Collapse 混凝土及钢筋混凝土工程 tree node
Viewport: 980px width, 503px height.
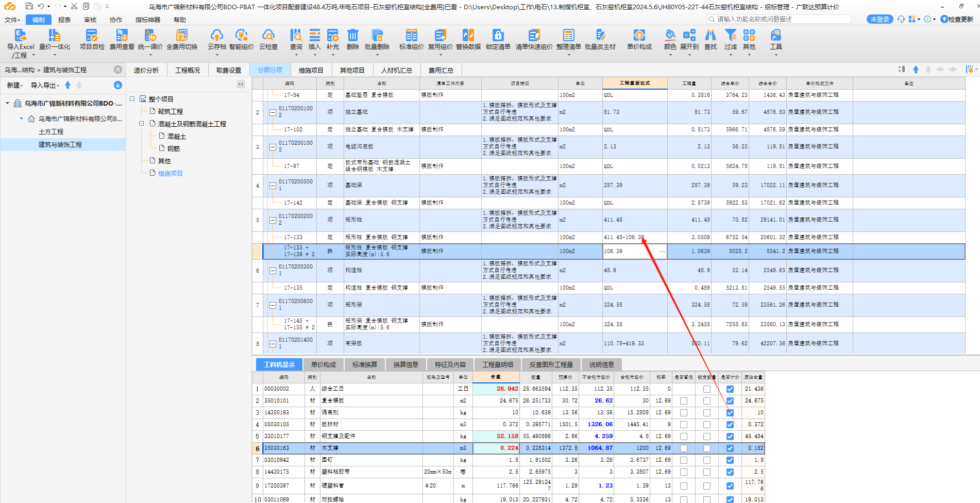point(142,124)
